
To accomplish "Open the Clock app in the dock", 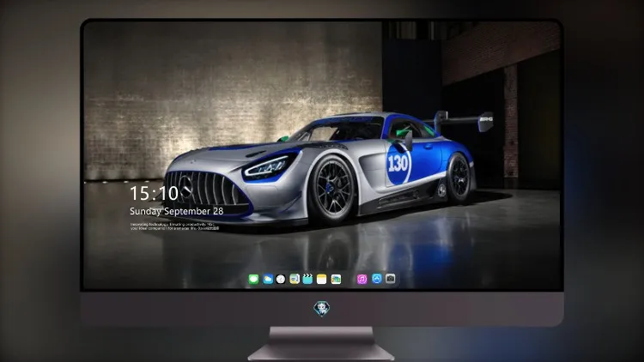I will click(x=281, y=279).
